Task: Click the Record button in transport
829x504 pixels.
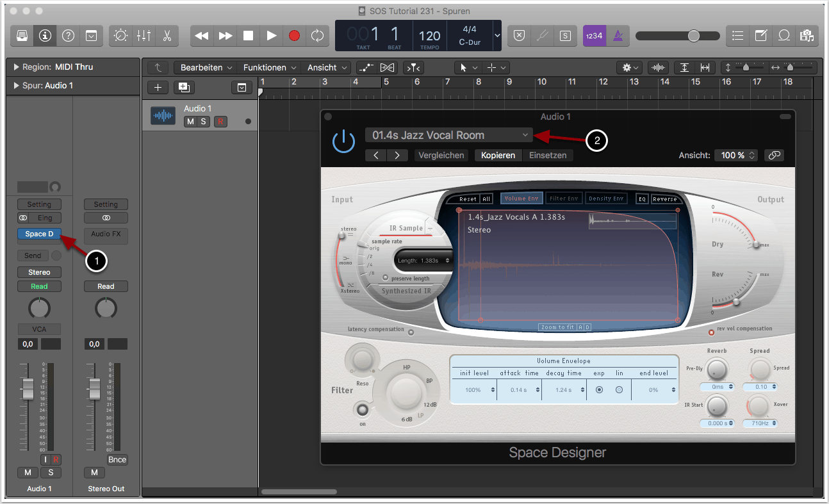Action: click(294, 36)
